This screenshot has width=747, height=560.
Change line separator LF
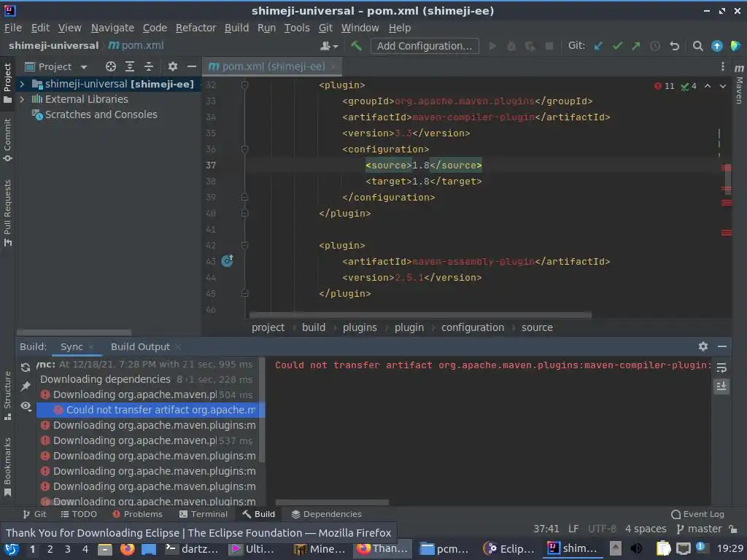click(573, 529)
